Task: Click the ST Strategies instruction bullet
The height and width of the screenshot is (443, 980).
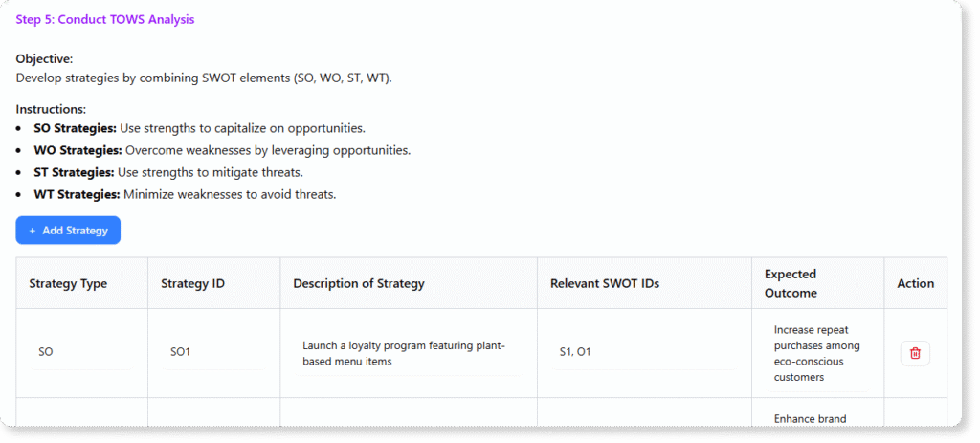Action: tap(168, 172)
